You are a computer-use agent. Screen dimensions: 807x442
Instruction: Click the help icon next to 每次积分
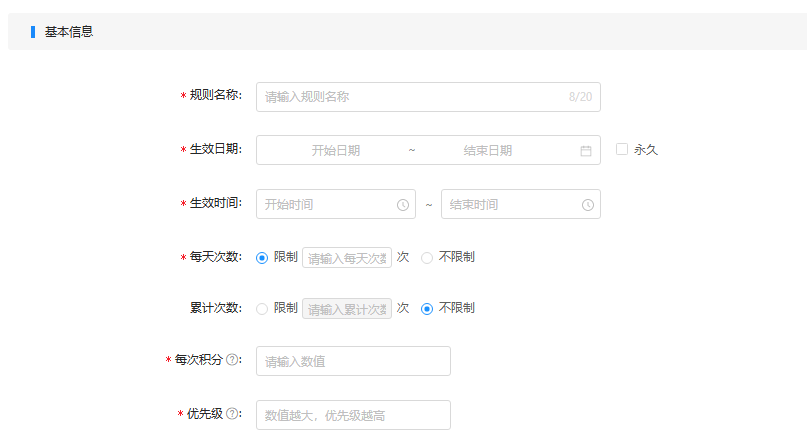[233, 360]
